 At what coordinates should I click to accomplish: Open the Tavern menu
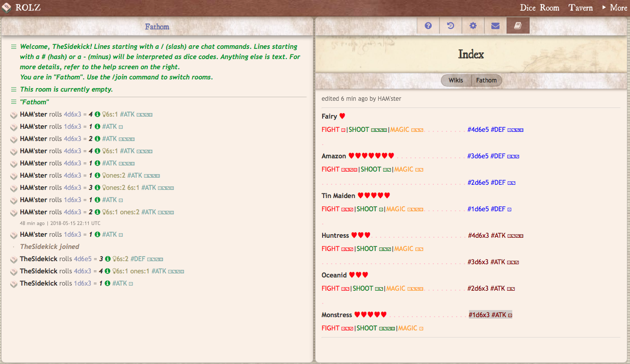click(581, 8)
